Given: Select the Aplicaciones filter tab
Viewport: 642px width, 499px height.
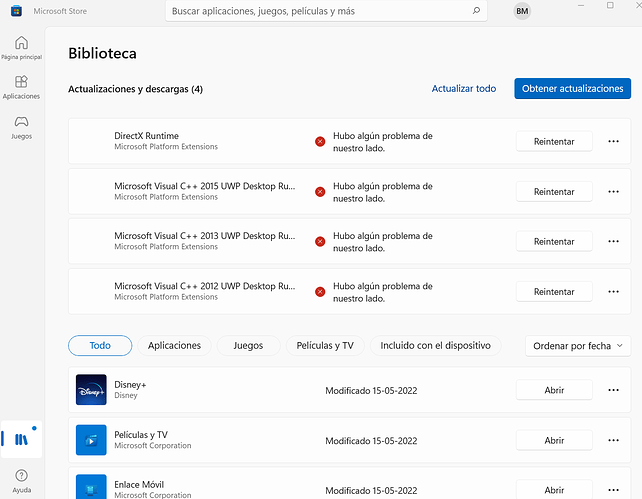Looking at the screenshot, I should point(174,345).
